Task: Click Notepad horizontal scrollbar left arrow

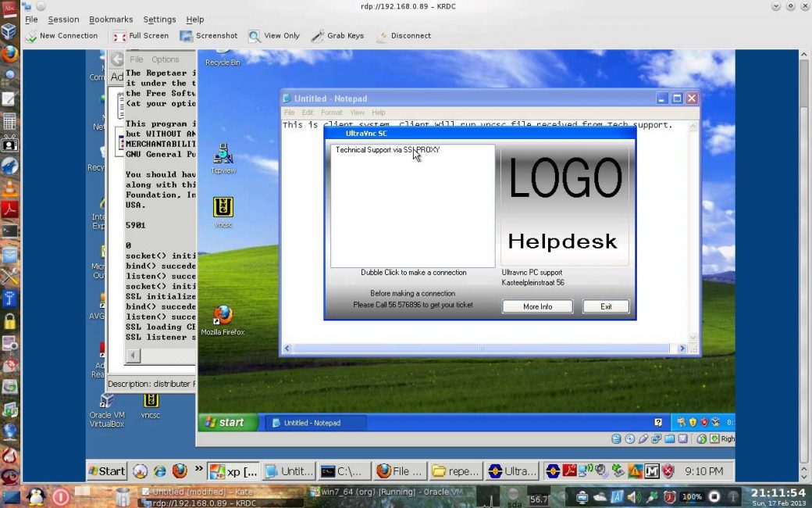Action: point(287,349)
